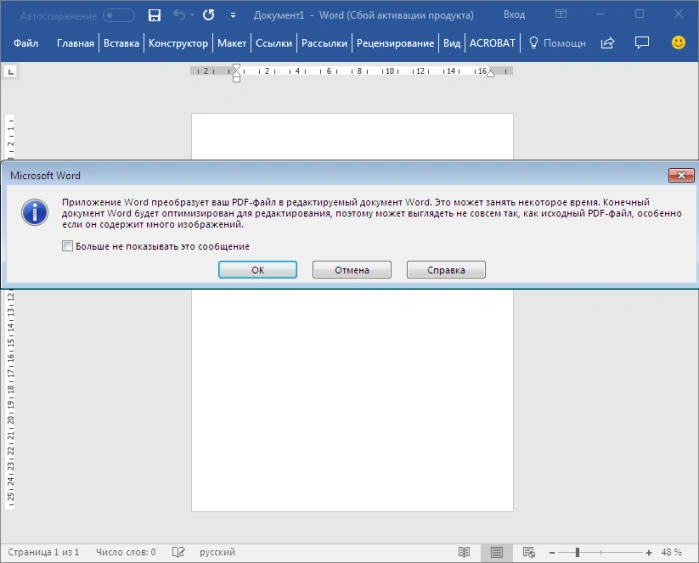Select Print Layout view icon
This screenshot has height=563, width=699.
[x=497, y=552]
